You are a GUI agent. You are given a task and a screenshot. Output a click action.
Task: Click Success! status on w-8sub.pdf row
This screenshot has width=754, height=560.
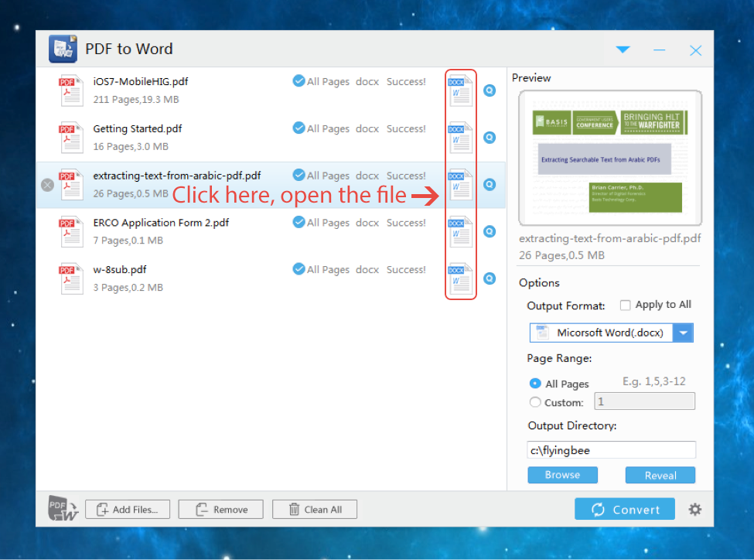406,270
